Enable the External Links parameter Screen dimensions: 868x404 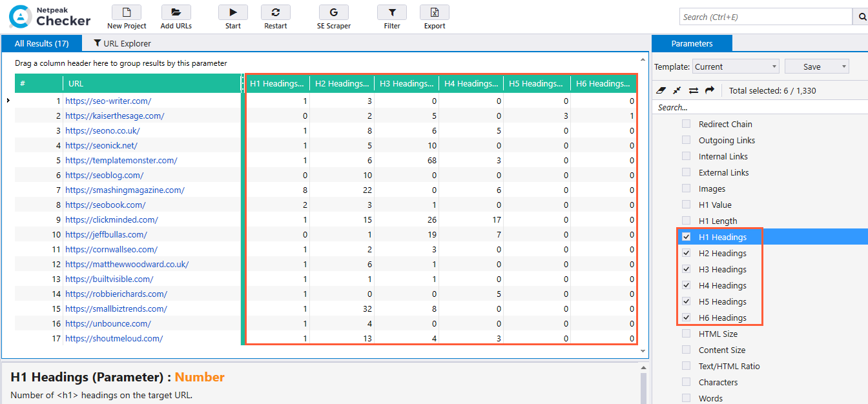click(686, 172)
